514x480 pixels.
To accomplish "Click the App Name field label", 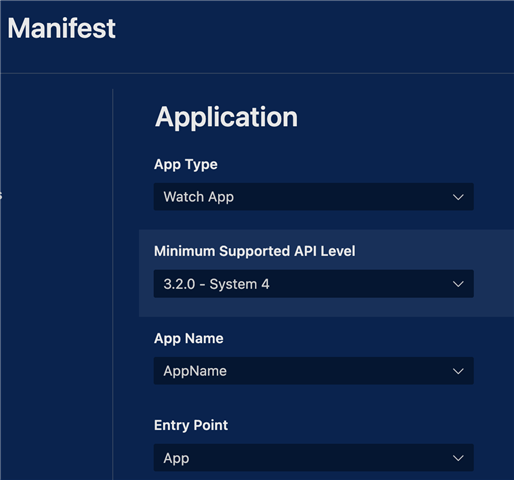I will (189, 338).
